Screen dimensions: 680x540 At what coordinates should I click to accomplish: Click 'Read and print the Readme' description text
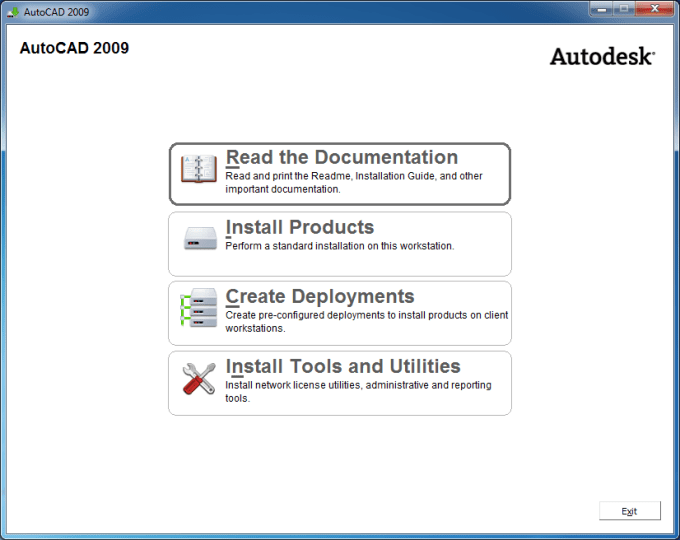pyautogui.click(x=353, y=183)
